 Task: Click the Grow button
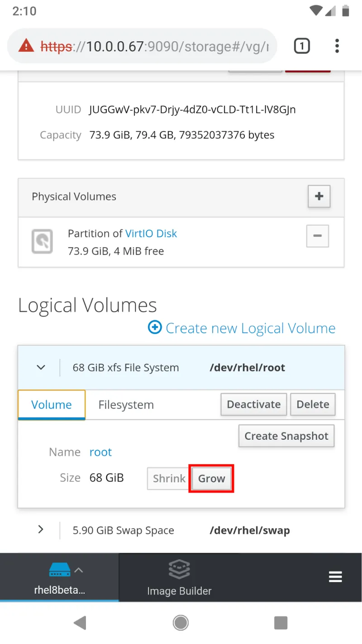[x=211, y=478]
